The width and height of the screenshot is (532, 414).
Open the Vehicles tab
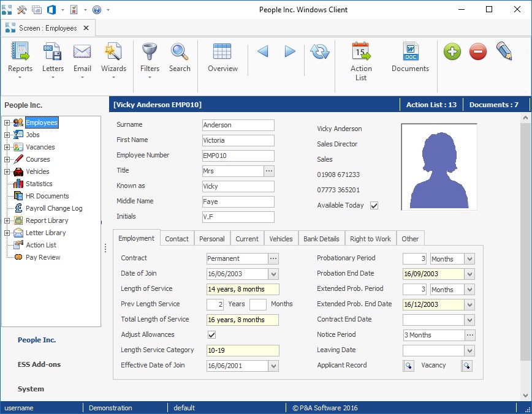coord(281,239)
